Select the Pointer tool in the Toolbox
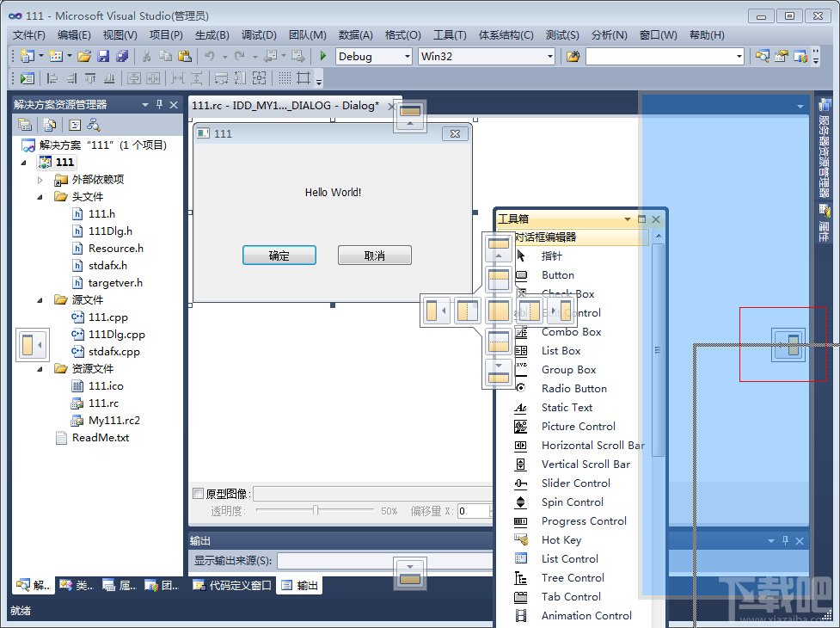This screenshot has height=628, width=840. point(551,256)
